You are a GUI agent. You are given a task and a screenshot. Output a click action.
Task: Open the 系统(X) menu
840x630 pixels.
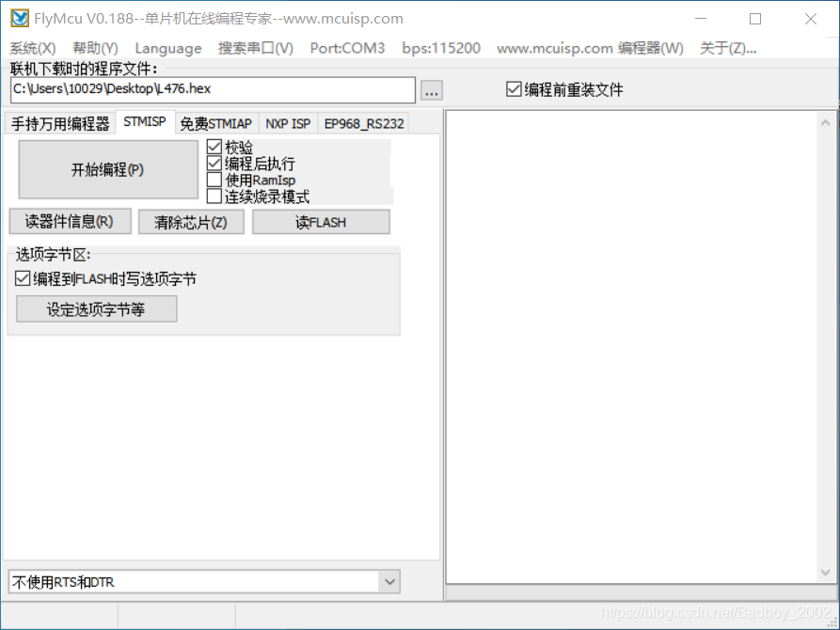[x=33, y=48]
